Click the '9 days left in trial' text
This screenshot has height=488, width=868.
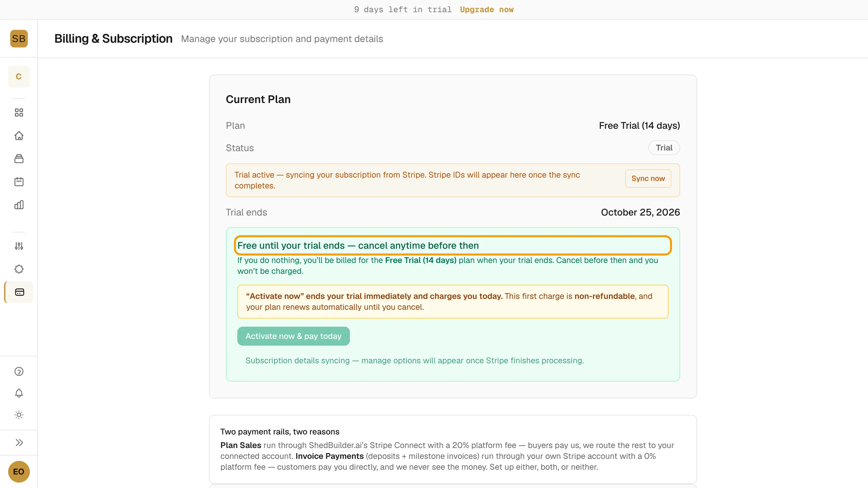[402, 9]
